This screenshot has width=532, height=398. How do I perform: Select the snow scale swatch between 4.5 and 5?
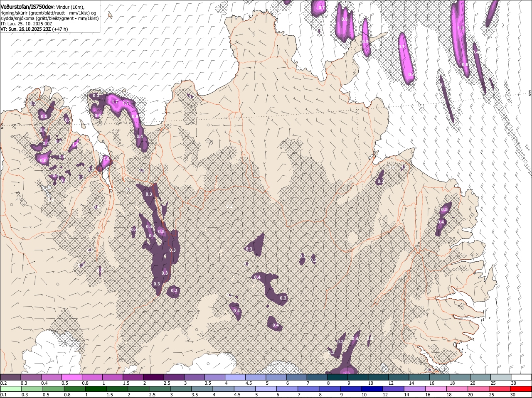point(256,377)
